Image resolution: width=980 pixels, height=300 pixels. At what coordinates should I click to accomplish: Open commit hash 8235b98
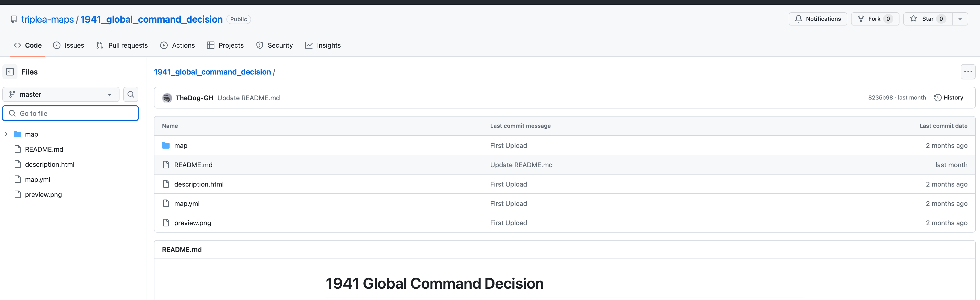880,98
